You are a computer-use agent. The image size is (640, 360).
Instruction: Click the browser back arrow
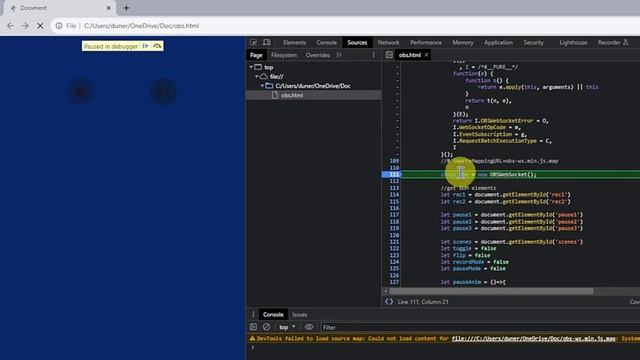pos(10,26)
